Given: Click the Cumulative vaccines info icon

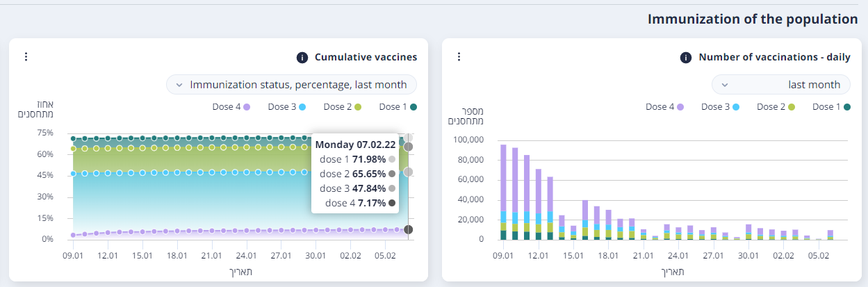Looking at the screenshot, I should [302, 58].
